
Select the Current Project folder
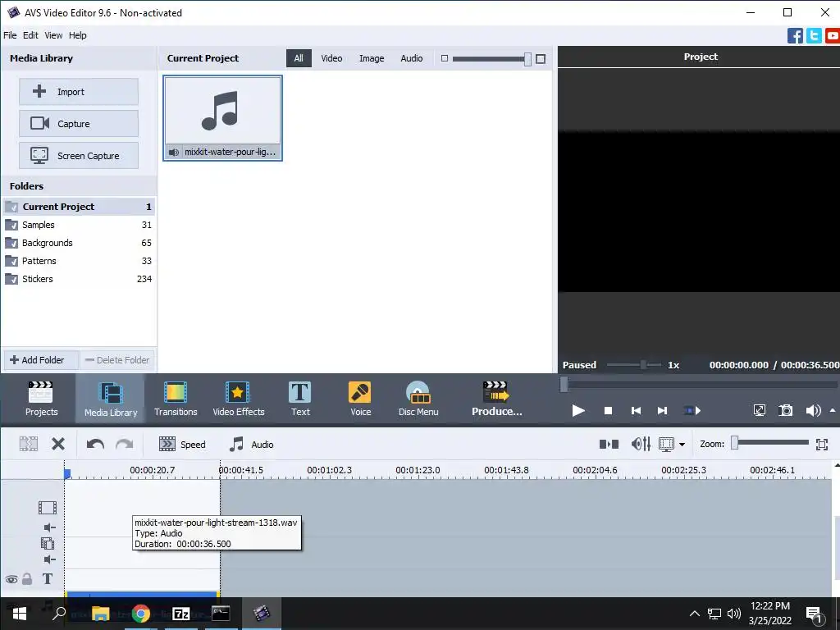[x=79, y=207]
